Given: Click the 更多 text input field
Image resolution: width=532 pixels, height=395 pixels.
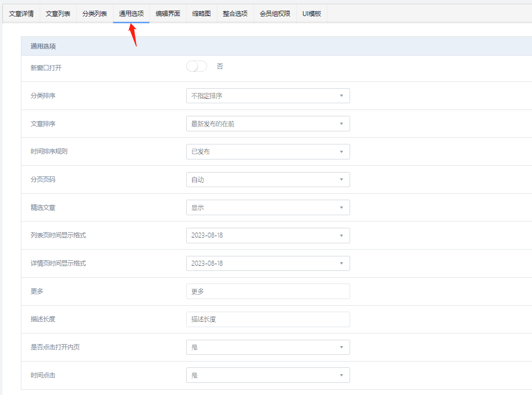Looking at the screenshot, I should tap(268, 291).
